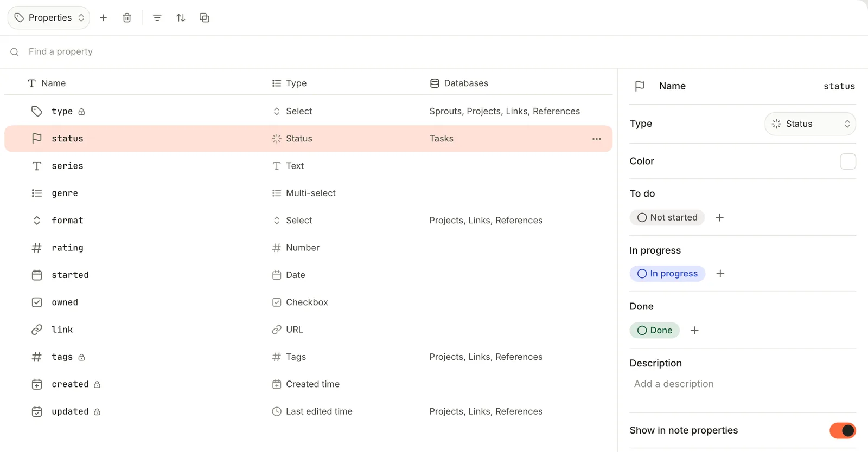Screen dimensions: 868x452
Task: Click the checkbox icon of owned row
Action: coord(37,302)
